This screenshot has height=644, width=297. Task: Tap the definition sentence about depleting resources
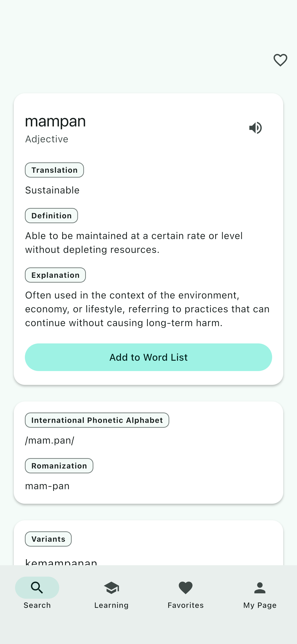[134, 243]
